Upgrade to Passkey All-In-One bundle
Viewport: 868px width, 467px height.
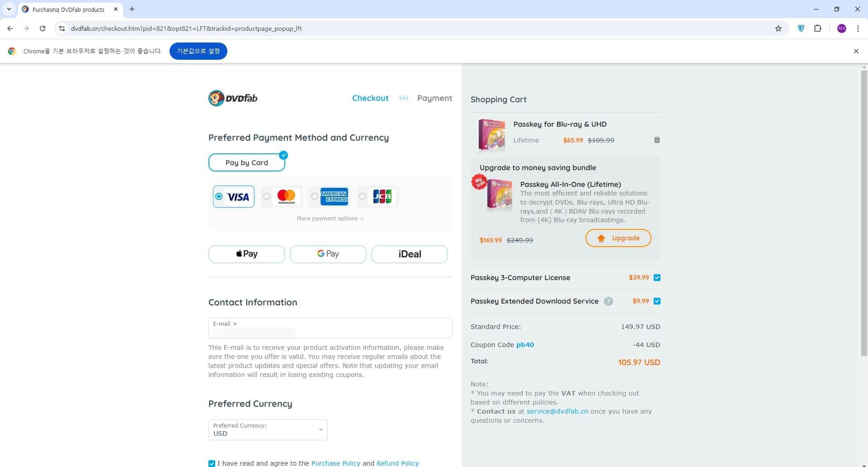pos(618,238)
